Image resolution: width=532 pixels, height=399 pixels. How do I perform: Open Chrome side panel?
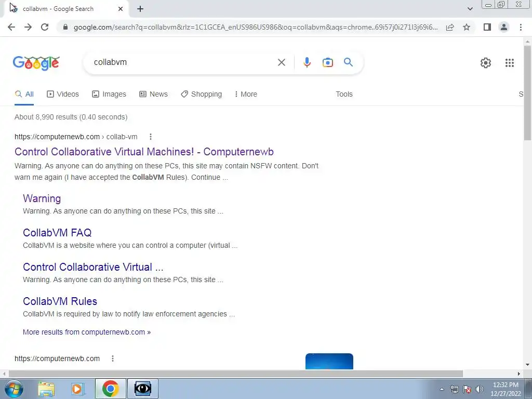pos(487,27)
